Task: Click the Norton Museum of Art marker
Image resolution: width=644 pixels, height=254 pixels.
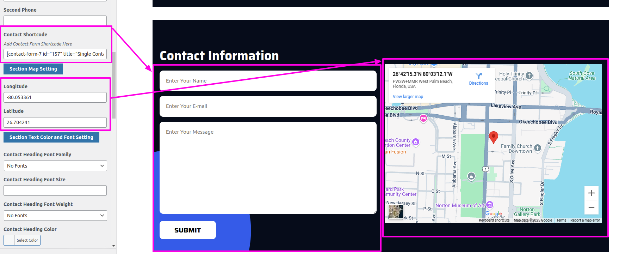Action: (x=490, y=205)
